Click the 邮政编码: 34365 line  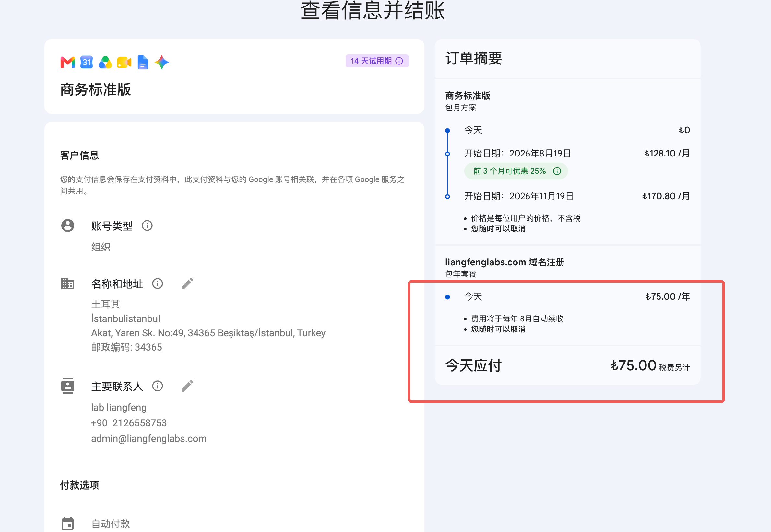tap(127, 347)
